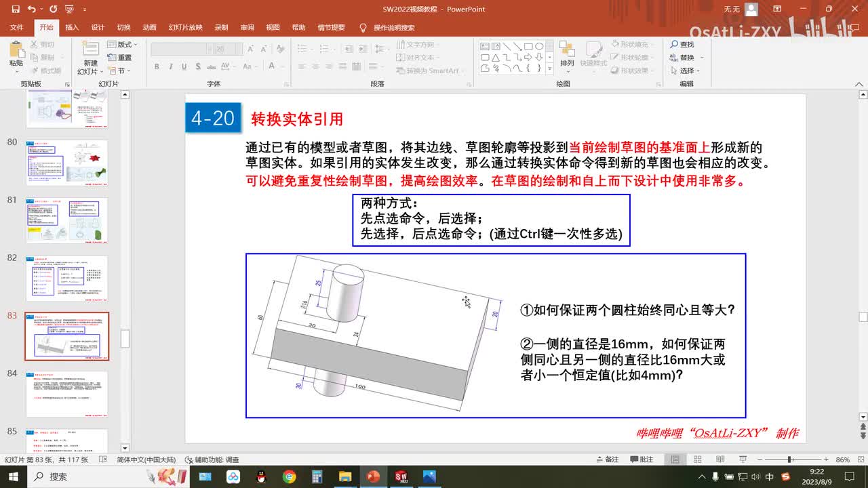Open the 选择 Select dropdown
The height and width of the screenshot is (488, 868).
click(x=686, y=70)
